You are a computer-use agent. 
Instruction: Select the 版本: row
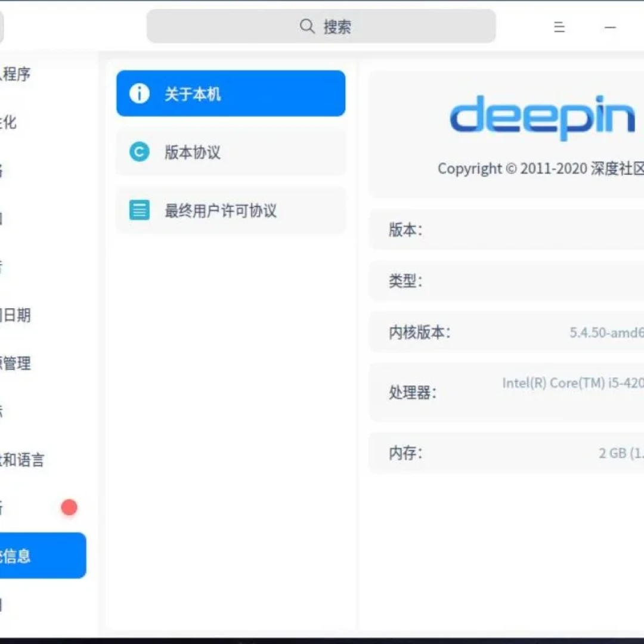pos(506,230)
